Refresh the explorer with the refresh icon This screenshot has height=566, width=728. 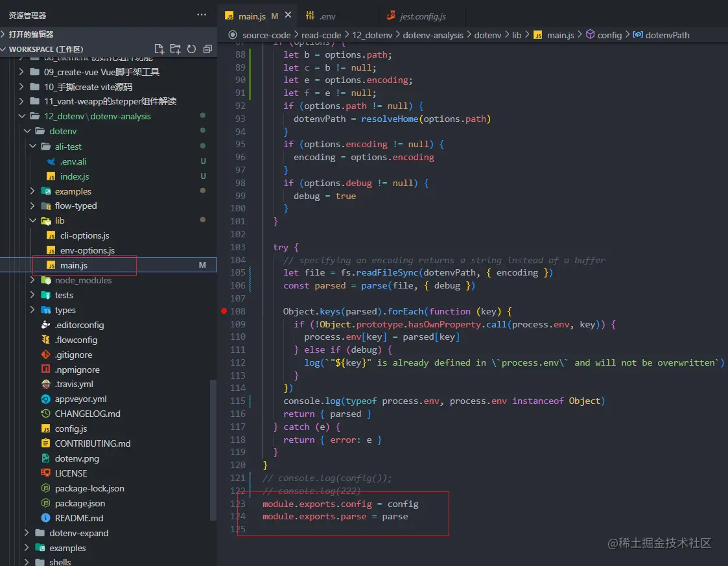point(191,49)
